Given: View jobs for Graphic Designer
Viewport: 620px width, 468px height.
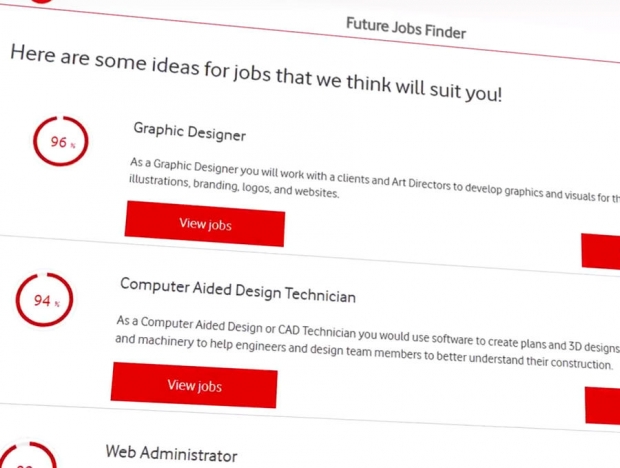Looking at the screenshot, I should coord(205,224).
